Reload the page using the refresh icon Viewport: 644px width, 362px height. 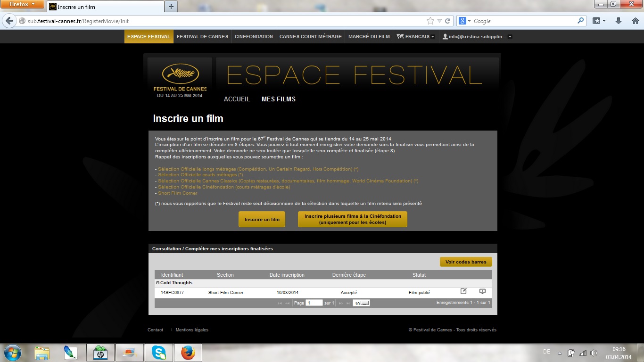tap(447, 21)
